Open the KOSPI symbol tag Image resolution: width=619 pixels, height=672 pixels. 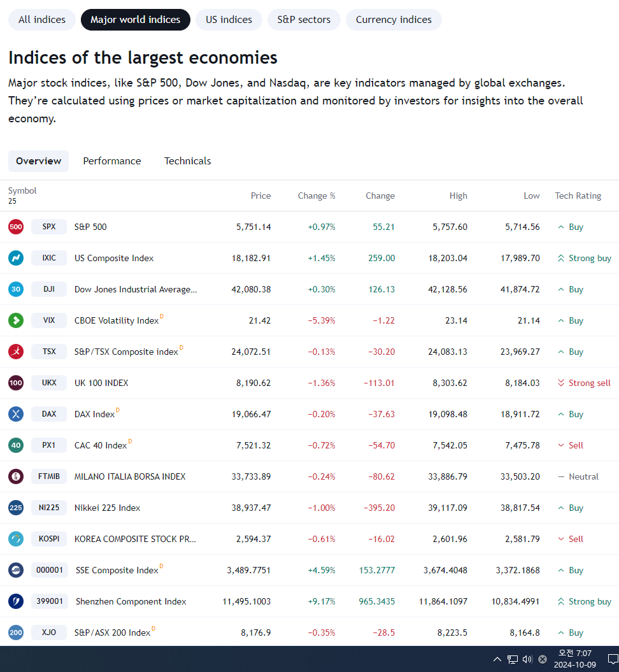click(49, 539)
